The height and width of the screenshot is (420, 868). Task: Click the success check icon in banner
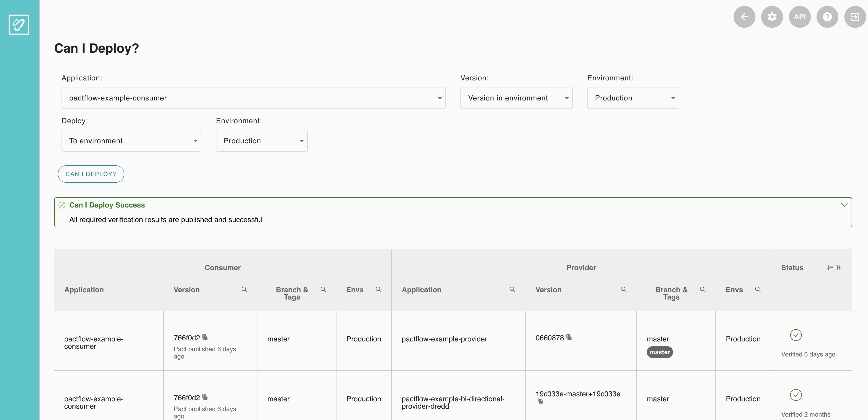tap(62, 205)
